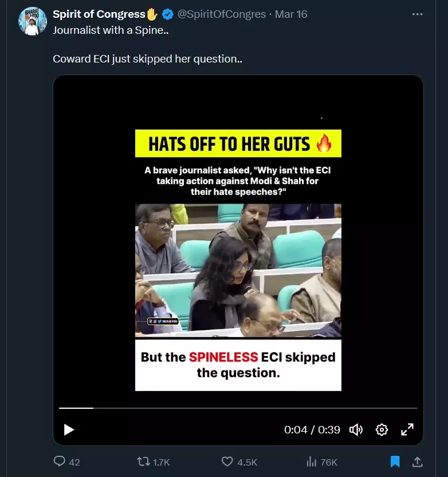View tweet analytics showing 76K views

[312, 462]
